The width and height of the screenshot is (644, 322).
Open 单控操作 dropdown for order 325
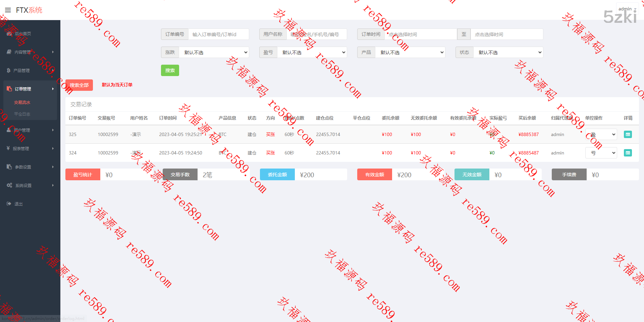(601, 134)
